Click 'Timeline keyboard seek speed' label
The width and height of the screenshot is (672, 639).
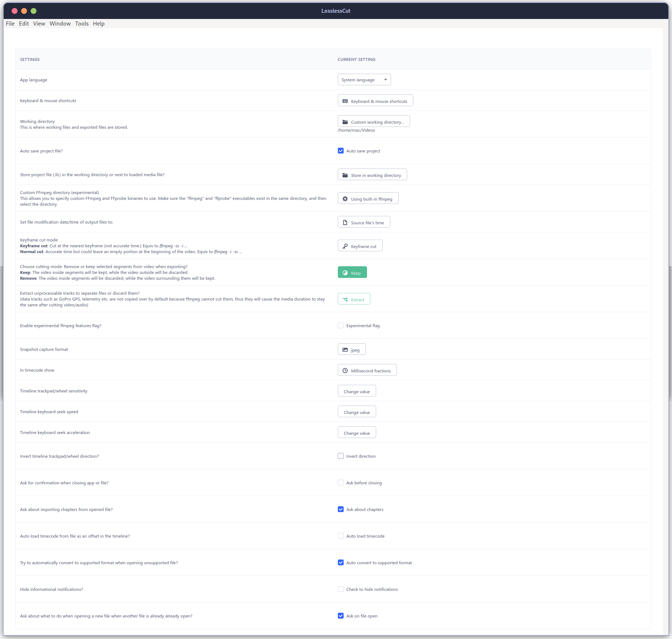49,412
